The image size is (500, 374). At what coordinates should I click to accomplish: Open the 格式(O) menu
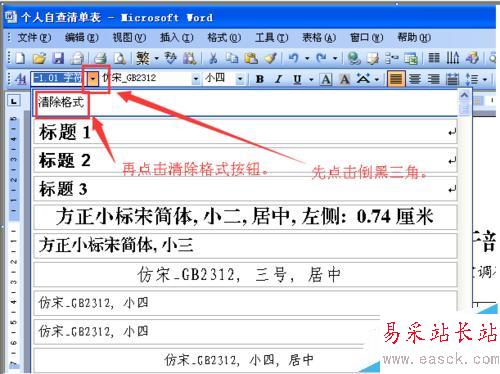[x=224, y=37]
